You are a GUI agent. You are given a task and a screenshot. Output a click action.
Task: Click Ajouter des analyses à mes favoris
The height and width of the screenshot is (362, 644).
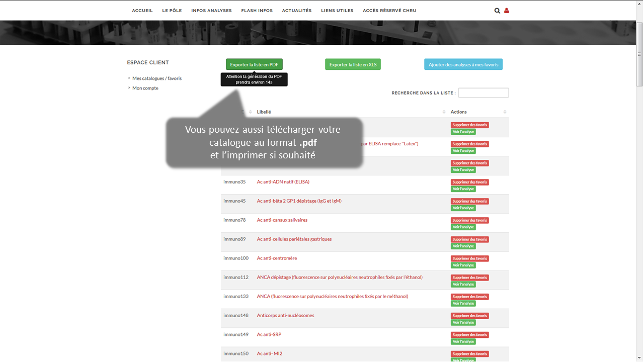coord(463,64)
